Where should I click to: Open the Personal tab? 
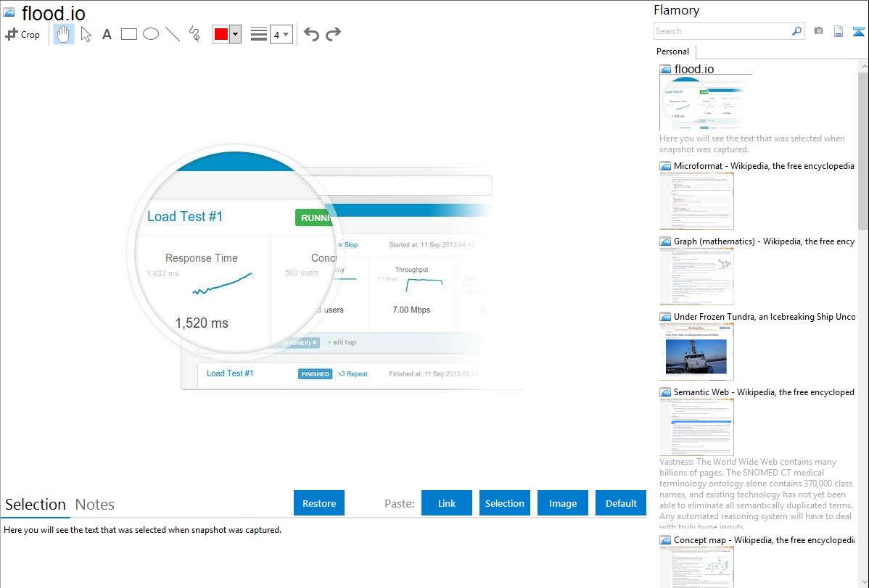[673, 51]
